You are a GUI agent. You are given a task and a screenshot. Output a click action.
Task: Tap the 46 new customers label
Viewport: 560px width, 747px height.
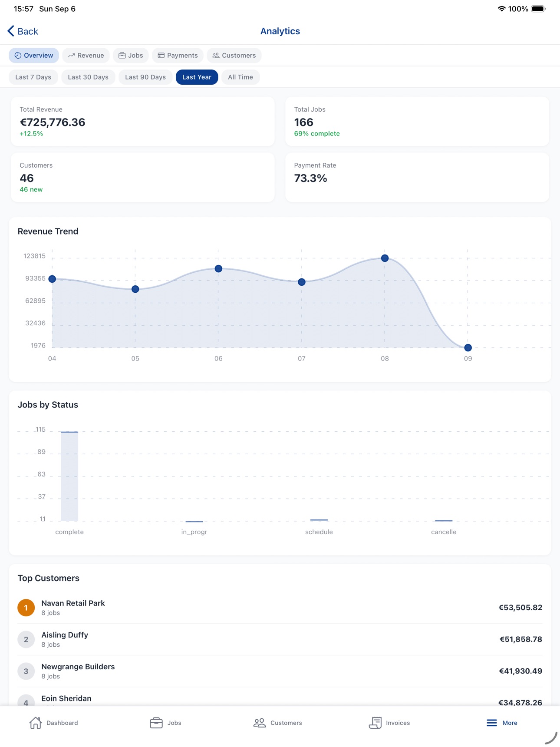coord(31,189)
